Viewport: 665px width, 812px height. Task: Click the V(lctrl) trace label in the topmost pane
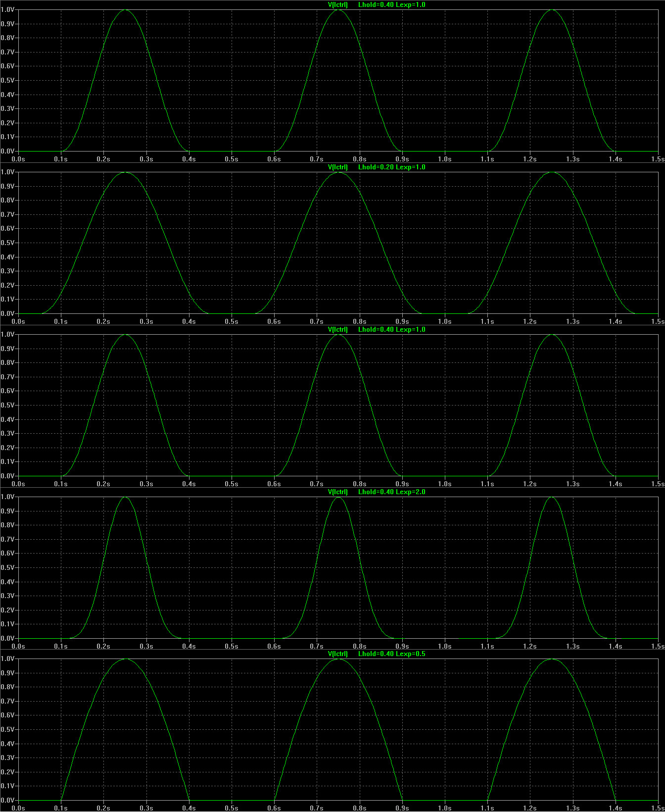tap(338, 4)
